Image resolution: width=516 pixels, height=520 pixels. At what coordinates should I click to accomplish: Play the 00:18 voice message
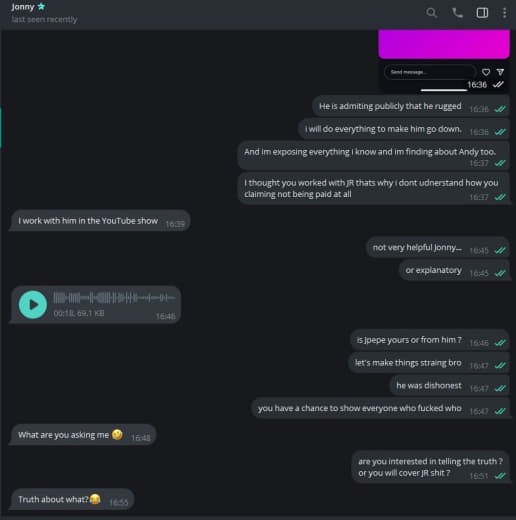click(x=33, y=305)
